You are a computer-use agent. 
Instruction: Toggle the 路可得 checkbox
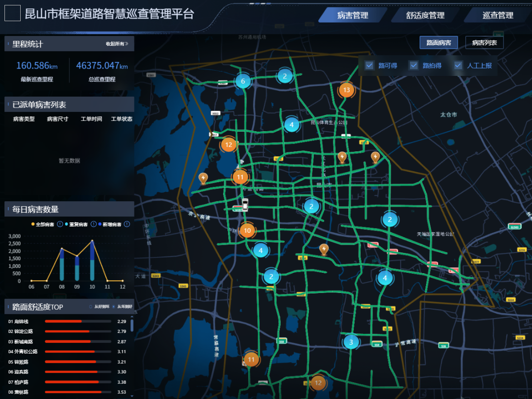[369, 66]
